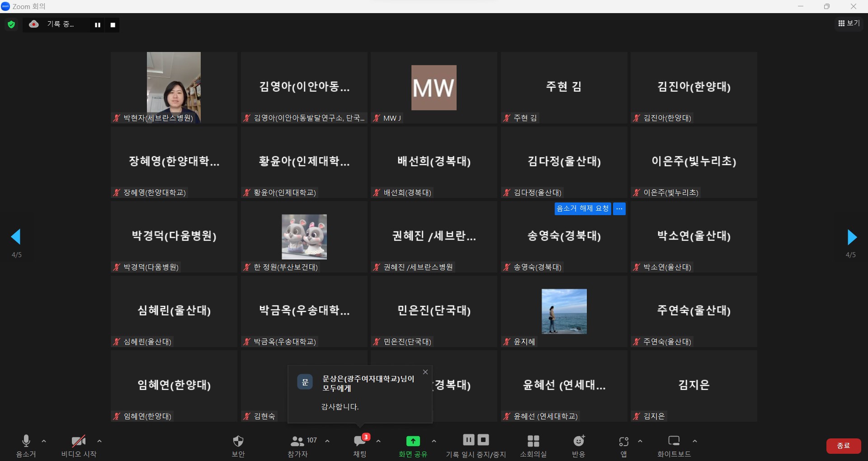Toggle the 음소거 microphone button
This screenshot has height=461, width=868.
pos(26,445)
